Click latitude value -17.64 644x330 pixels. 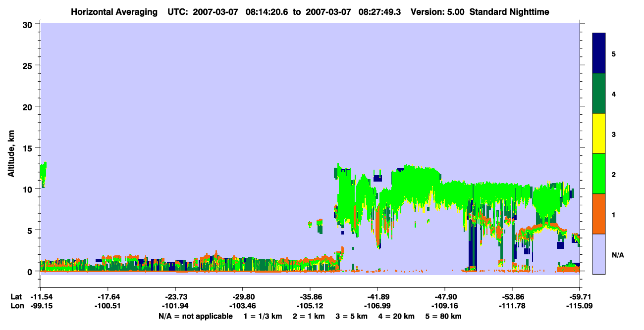coord(108,297)
